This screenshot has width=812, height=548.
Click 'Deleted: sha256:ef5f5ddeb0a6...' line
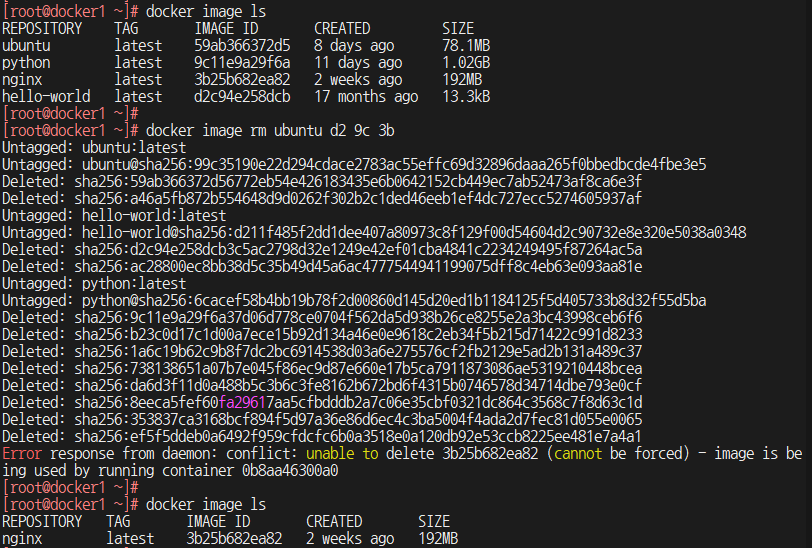click(x=322, y=437)
